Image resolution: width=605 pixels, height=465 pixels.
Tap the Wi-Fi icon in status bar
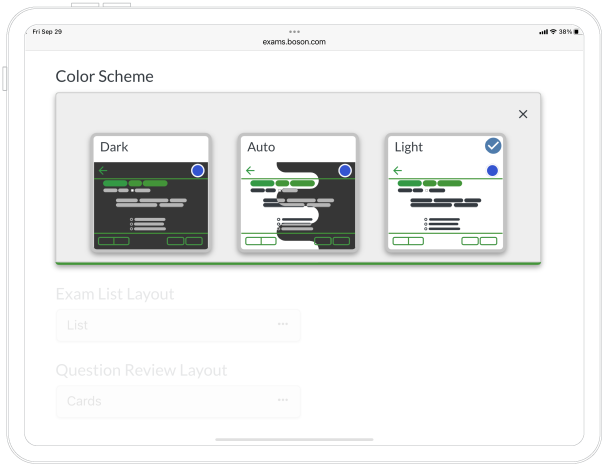pyautogui.click(x=552, y=32)
